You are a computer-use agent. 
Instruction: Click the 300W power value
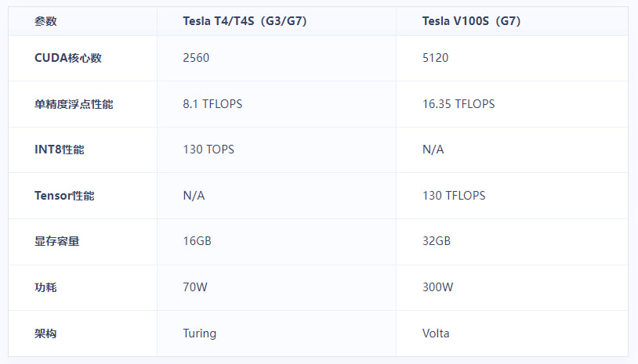(437, 287)
